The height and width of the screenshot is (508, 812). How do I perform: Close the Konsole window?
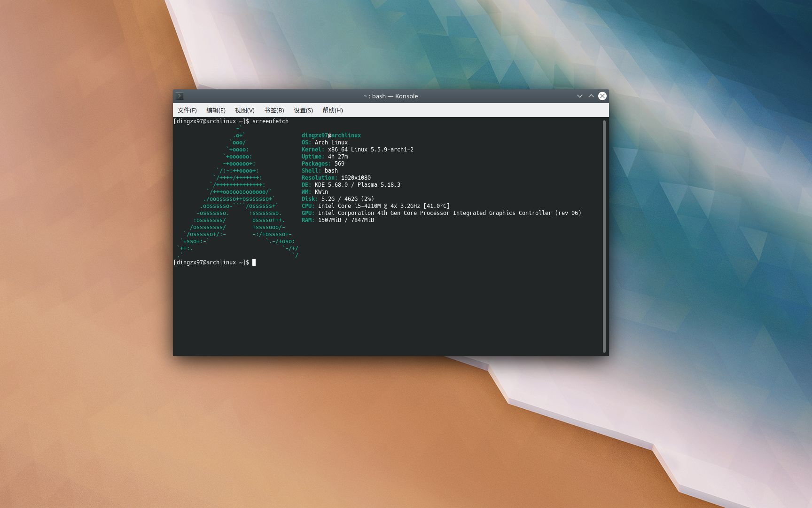pos(602,96)
